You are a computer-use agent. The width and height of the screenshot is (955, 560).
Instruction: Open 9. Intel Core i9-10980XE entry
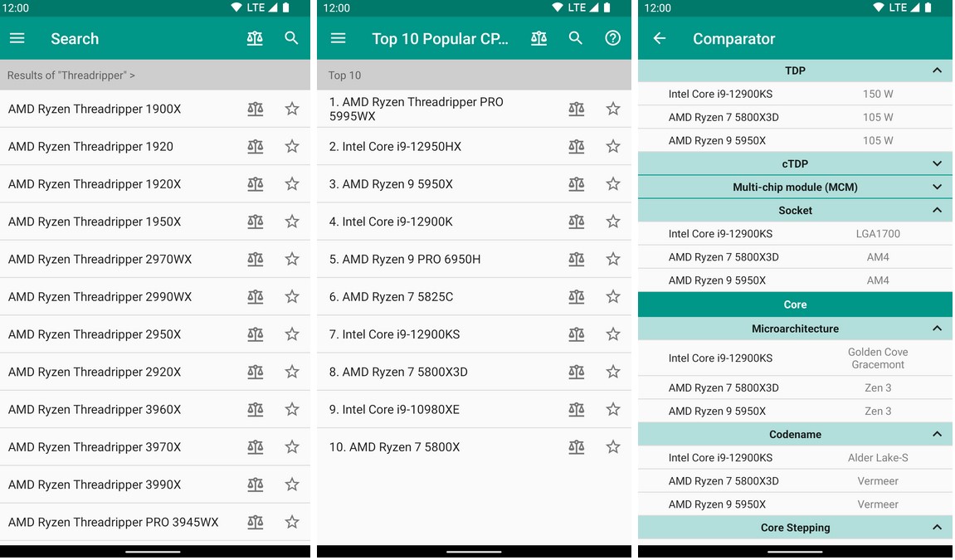(395, 410)
